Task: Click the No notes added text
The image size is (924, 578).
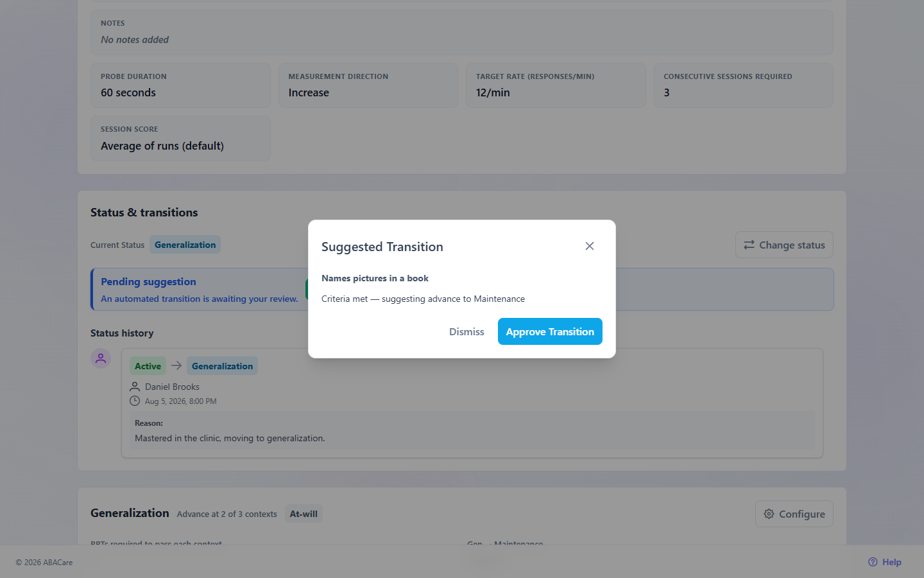Action: [x=135, y=40]
